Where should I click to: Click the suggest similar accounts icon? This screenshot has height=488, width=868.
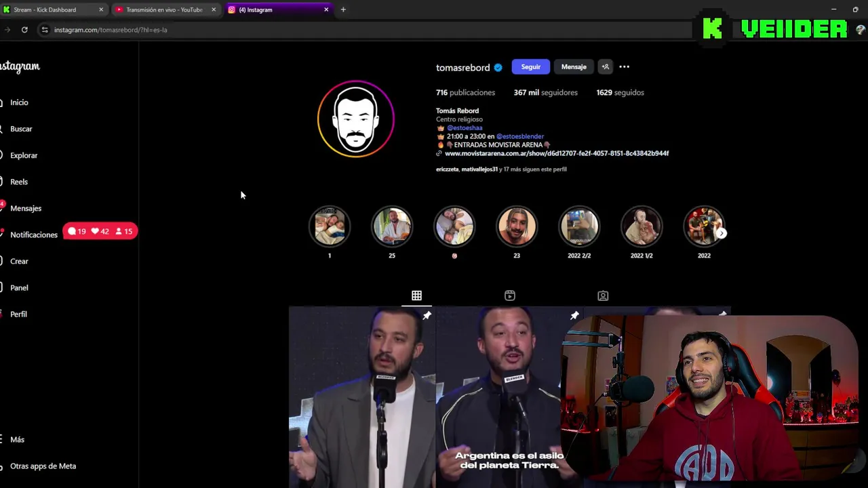(606, 66)
